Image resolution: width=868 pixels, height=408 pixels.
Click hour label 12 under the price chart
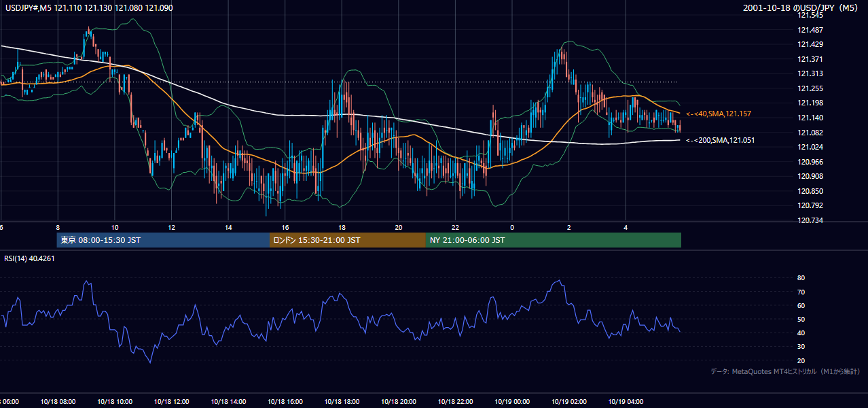pyautogui.click(x=171, y=227)
